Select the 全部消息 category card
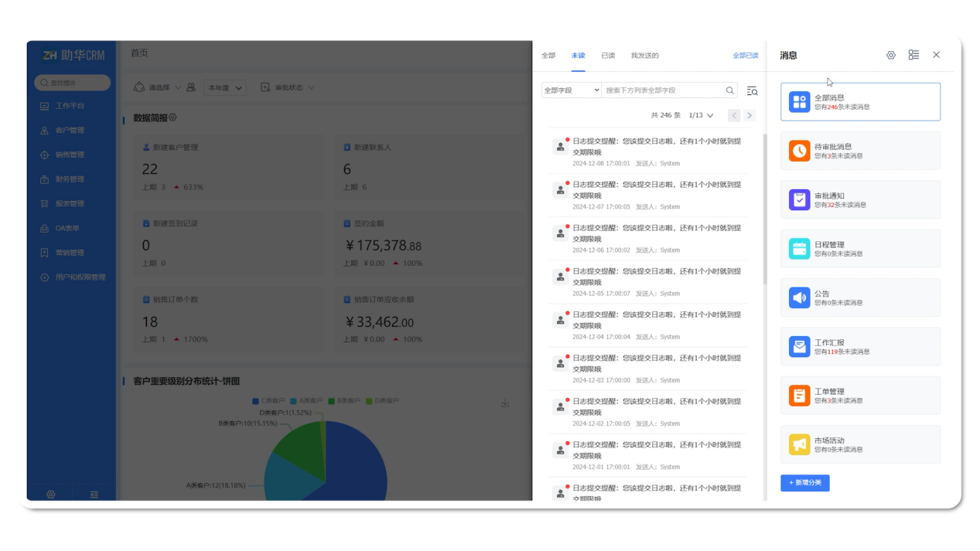Screen dimensions: 980x551 (860, 102)
